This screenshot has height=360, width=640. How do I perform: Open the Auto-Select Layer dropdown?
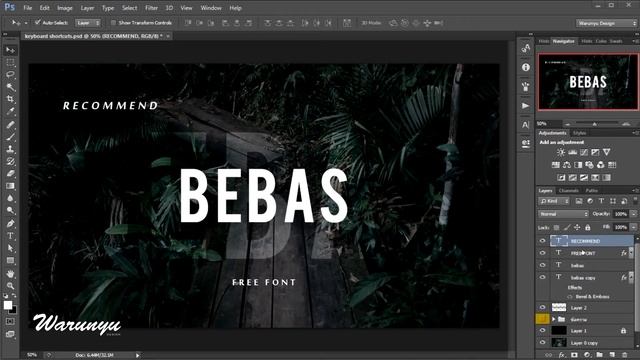pos(88,23)
